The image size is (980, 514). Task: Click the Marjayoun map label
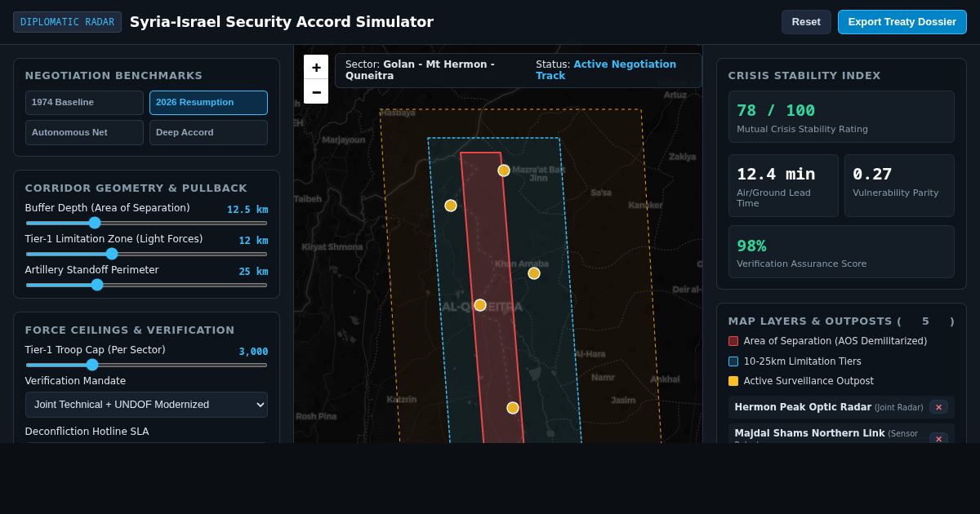point(344,140)
